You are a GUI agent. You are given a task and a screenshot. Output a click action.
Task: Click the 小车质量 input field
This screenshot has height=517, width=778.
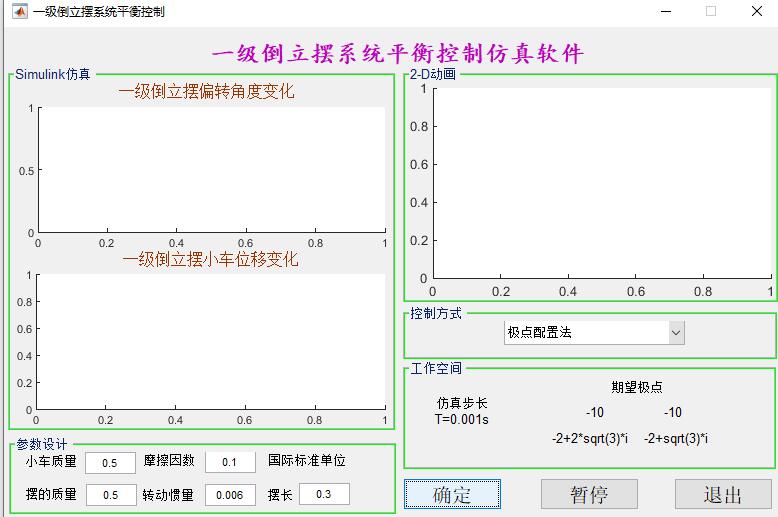click(110, 463)
